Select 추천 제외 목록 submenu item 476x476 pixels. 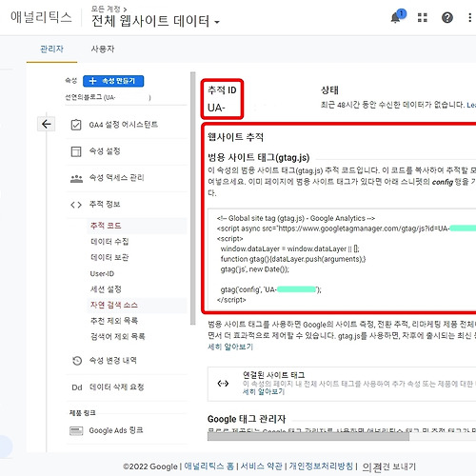click(114, 321)
